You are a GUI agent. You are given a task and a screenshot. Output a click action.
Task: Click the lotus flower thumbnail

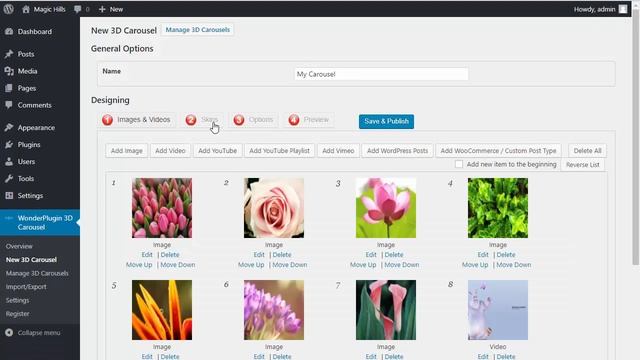click(386, 208)
